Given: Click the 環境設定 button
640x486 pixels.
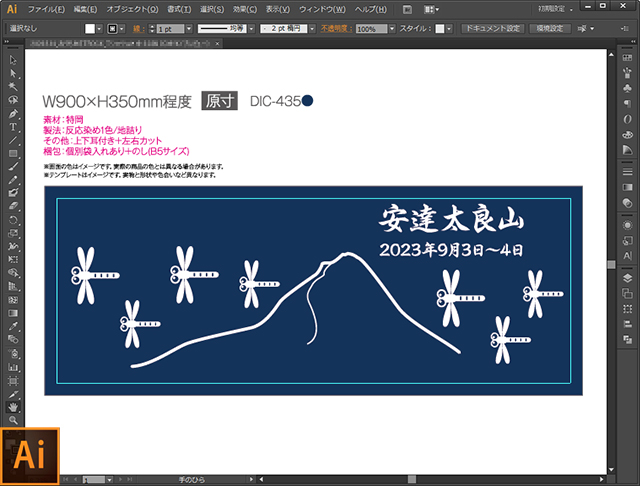Looking at the screenshot, I should click(549, 30).
